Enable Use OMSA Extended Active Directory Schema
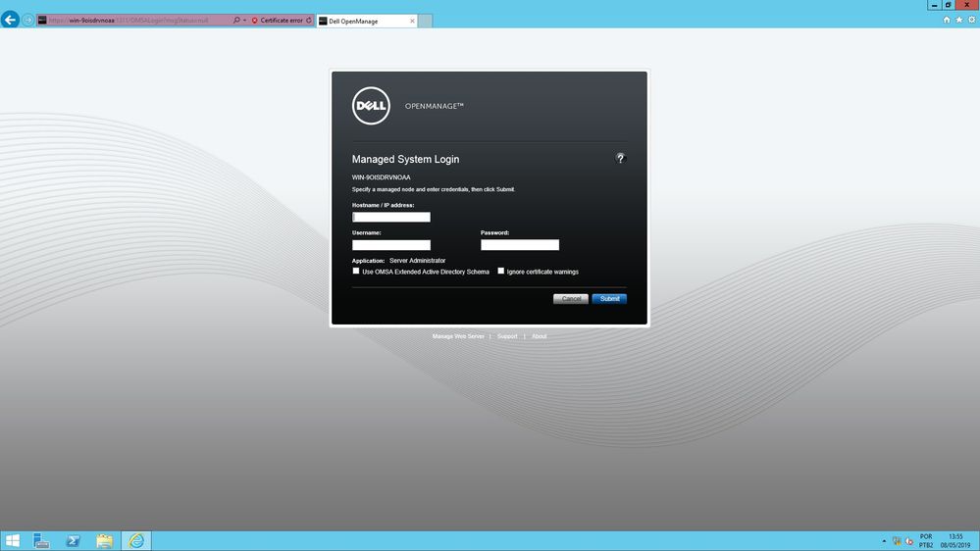 coord(356,272)
